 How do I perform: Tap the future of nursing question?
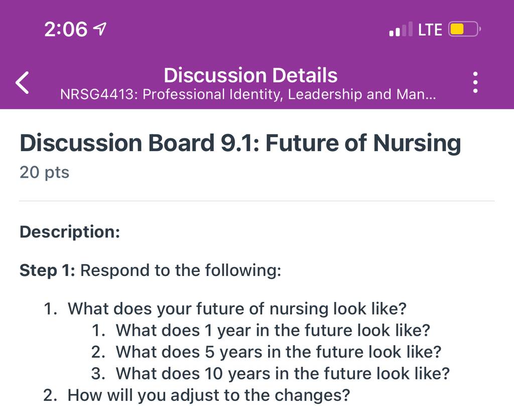coord(237,309)
